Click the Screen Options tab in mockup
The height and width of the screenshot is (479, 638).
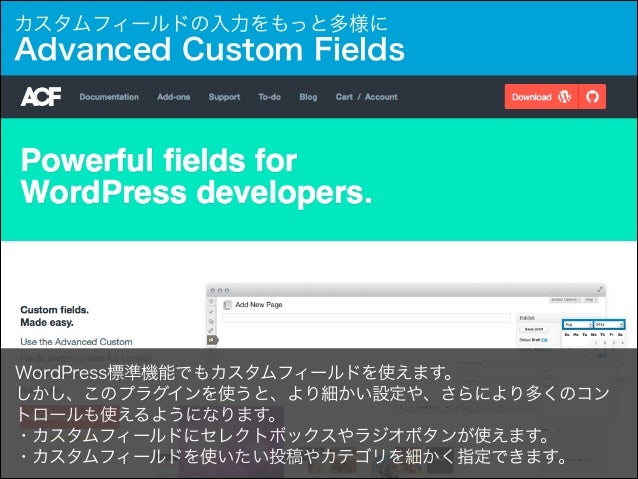point(566,300)
